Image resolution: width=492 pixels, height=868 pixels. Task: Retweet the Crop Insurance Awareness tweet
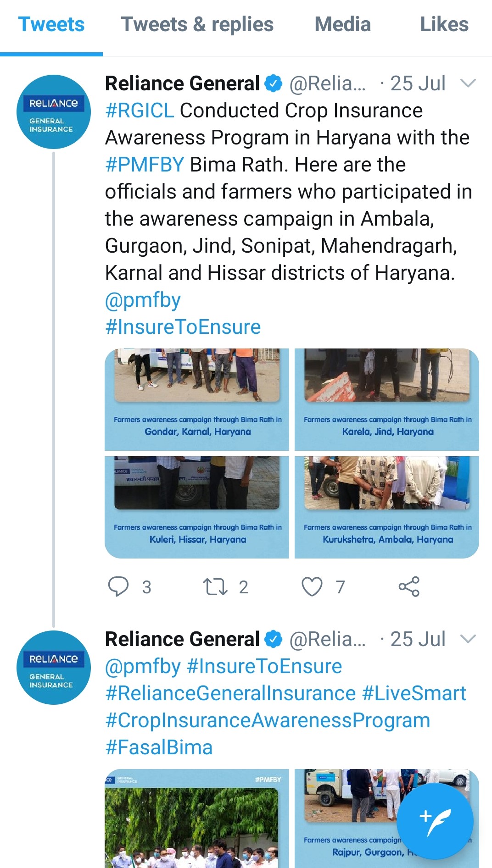[215, 586]
